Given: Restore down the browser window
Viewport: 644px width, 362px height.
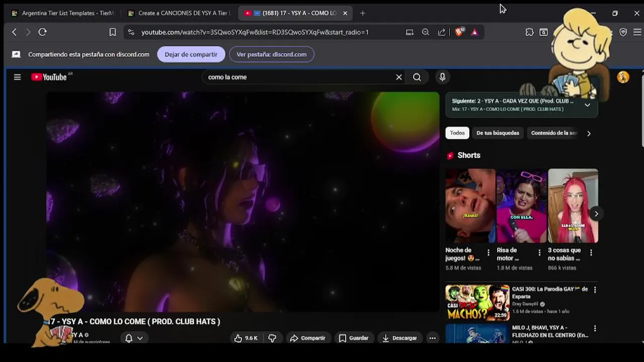Looking at the screenshot, I should [615, 13].
